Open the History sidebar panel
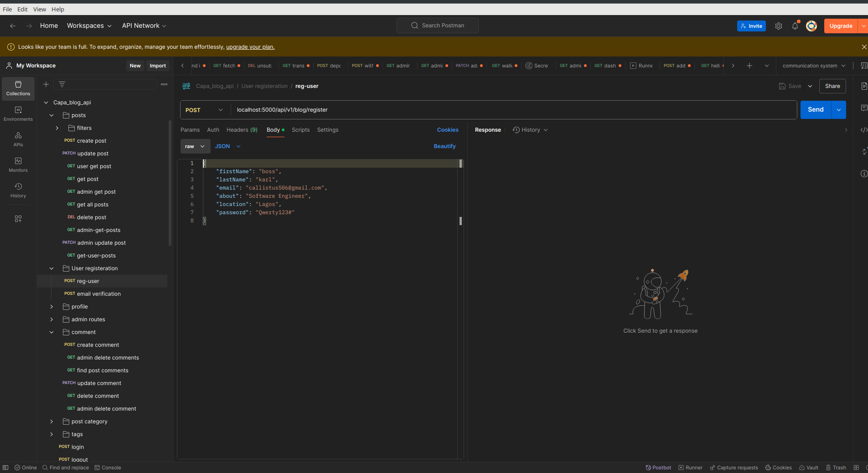This screenshot has width=868, height=473. (18, 190)
